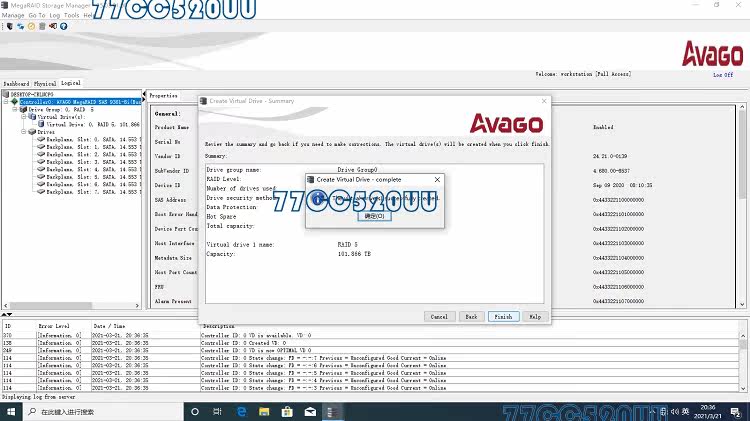
Task: Click the Windows taskbar search box
Action: [103, 411]
